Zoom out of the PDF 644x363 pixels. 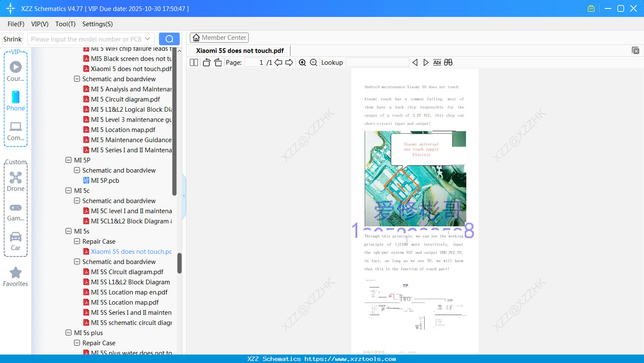[313, 63]
